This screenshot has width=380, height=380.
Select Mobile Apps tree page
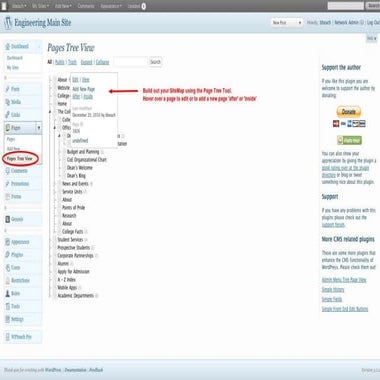(67, 288)
